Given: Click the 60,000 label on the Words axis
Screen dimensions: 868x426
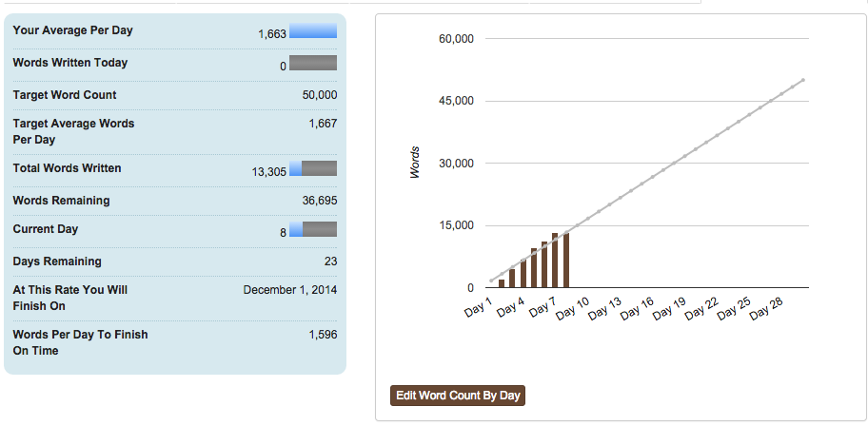Looking at the screenshot, I should [456, 39].
